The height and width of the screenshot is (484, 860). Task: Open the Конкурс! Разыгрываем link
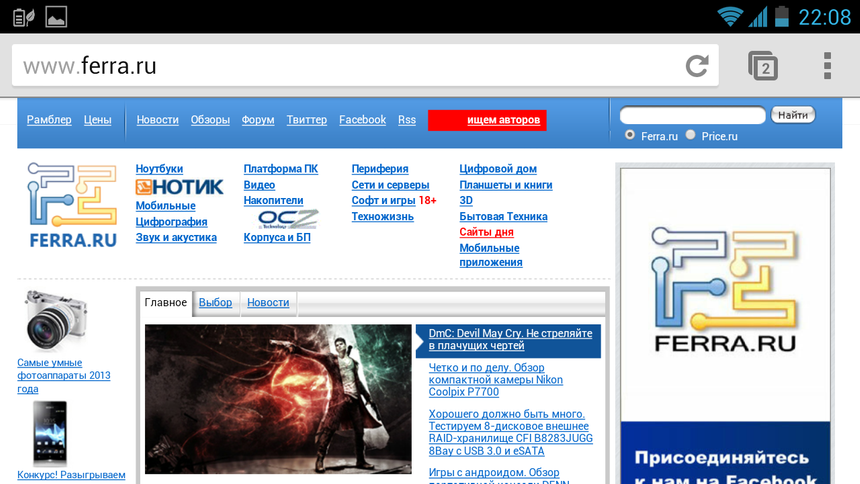(71, 475)
